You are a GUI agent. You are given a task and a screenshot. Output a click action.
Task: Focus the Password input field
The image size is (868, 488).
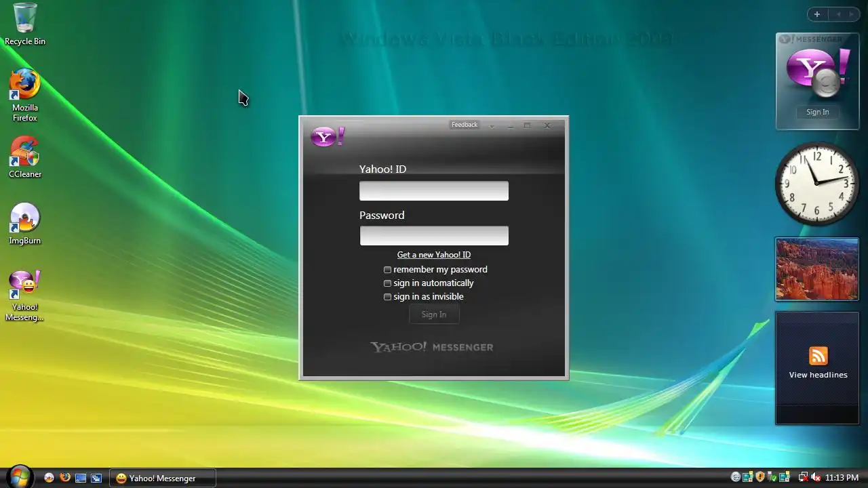tap(434, 235)
